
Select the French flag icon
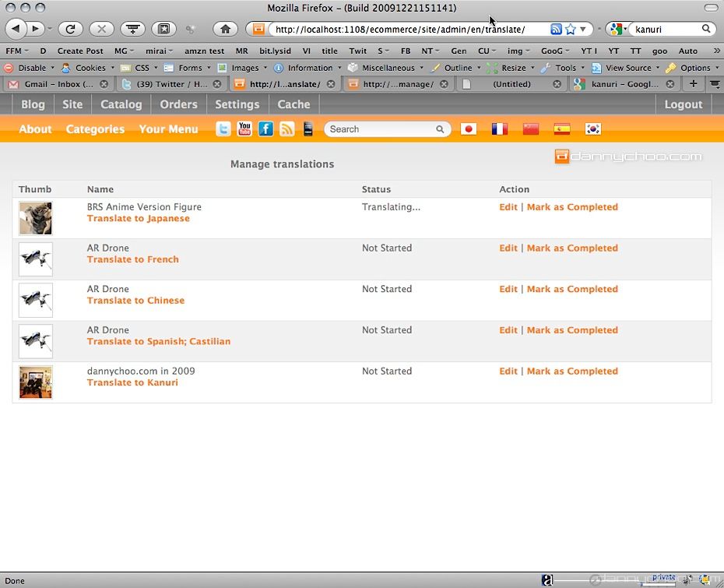(x=500, y=129)
